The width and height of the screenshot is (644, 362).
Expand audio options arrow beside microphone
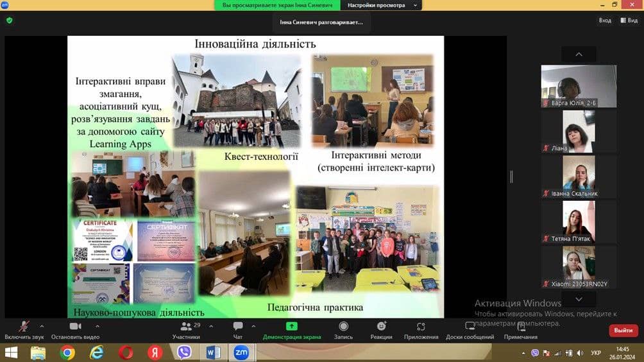(42, 326)
